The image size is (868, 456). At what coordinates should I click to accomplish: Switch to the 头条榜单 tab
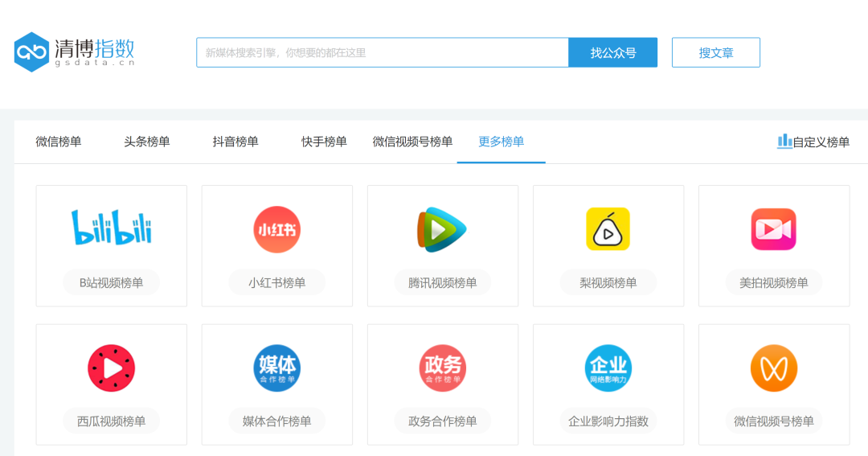click(147, 142)
